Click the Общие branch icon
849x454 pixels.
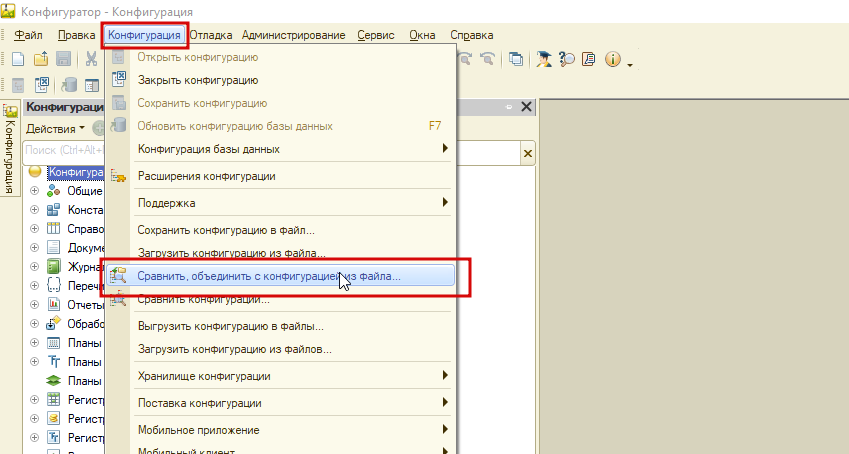[54, 191]
